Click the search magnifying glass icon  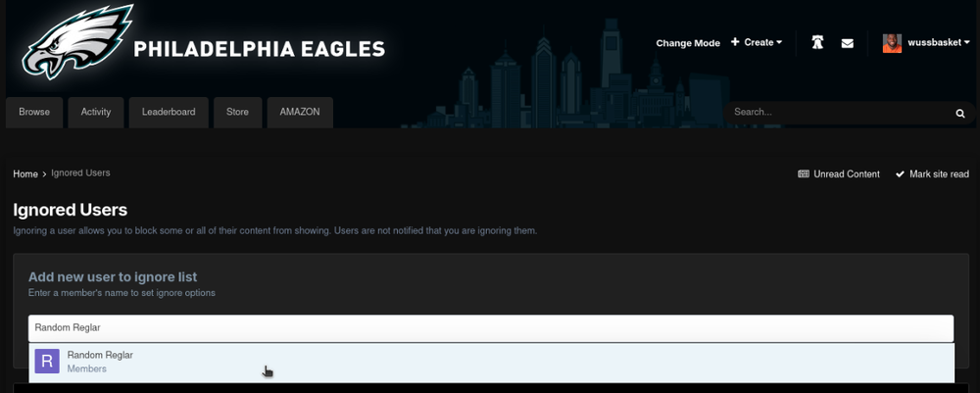960,114
